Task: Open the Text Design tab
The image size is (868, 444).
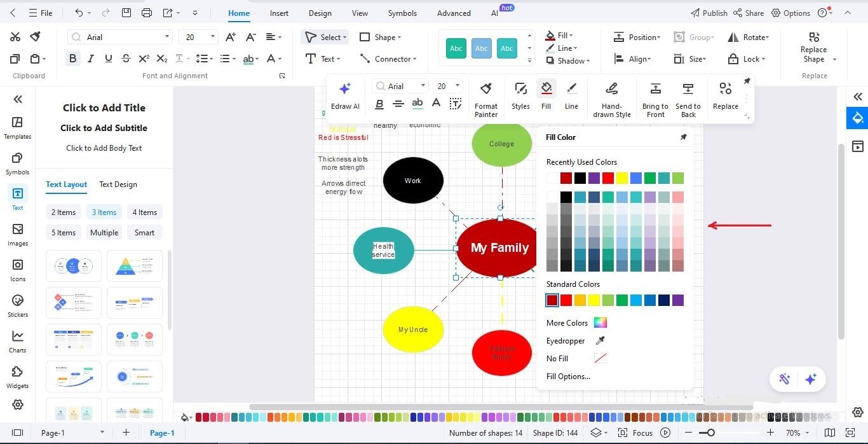Action: (118, 184)
